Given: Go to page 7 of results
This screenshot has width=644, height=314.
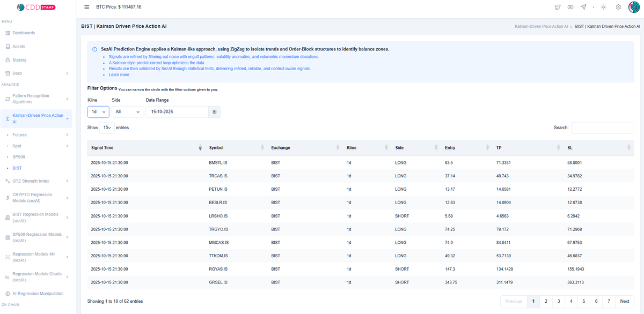Looking at the screenshot, I should coord(609,301).
